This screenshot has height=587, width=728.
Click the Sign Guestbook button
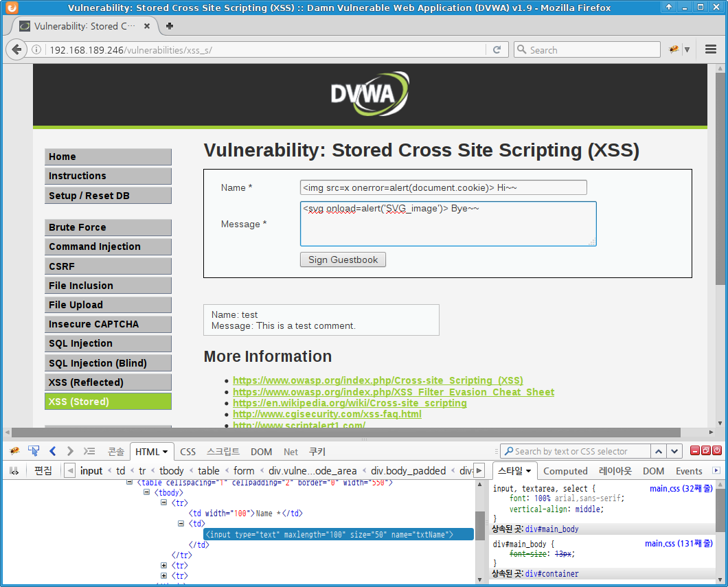click(343, 260)
